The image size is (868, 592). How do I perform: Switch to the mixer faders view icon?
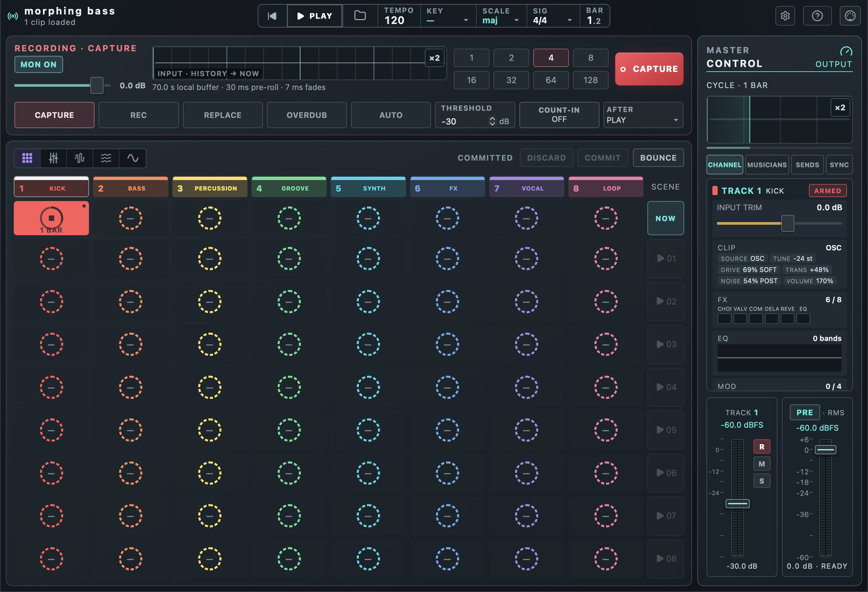(54, 158)
